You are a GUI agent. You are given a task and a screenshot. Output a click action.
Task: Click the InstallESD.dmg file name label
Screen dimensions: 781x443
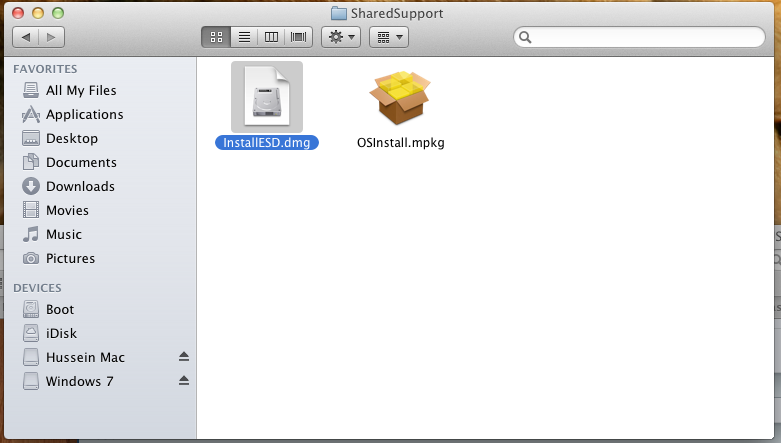pos(266,143)
